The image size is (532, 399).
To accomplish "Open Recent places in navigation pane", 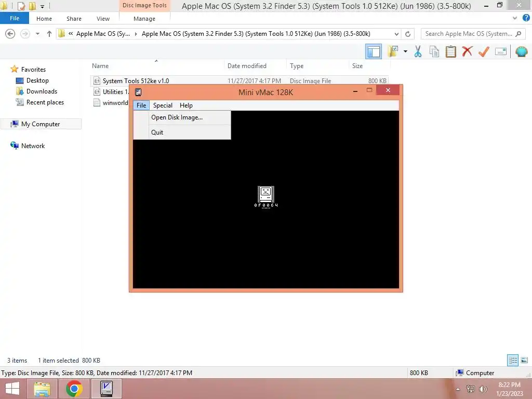I will 45,102.
